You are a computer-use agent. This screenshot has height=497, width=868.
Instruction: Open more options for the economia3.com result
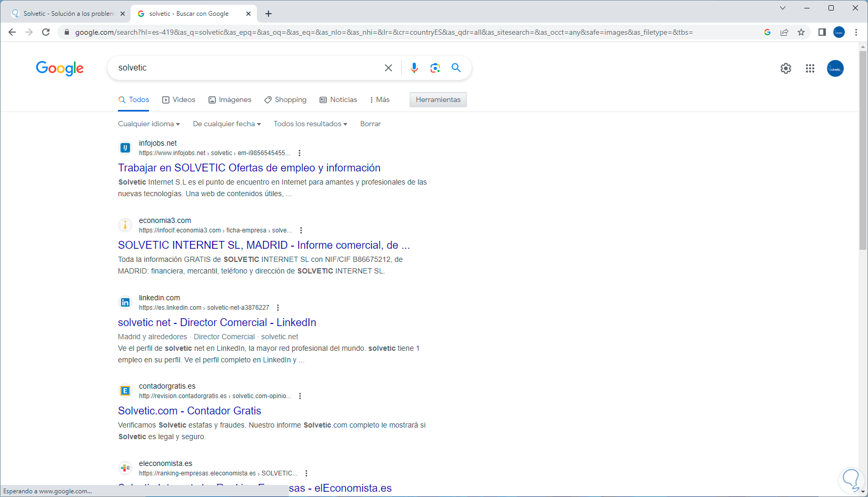point(301,230)
